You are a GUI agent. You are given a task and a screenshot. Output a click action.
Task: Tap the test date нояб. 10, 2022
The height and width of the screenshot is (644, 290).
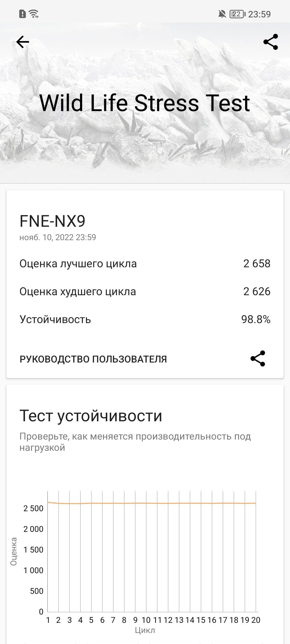58,237
